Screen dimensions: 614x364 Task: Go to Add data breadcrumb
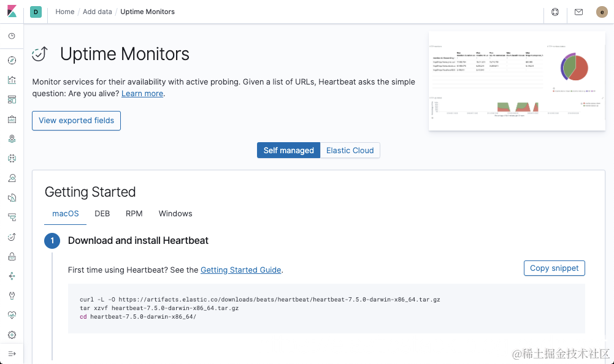98,12
